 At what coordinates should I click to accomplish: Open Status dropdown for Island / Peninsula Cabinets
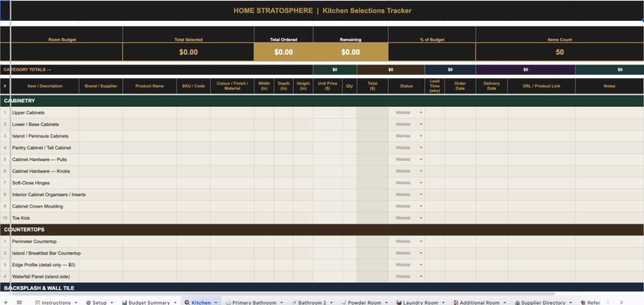tap(421, 136)
